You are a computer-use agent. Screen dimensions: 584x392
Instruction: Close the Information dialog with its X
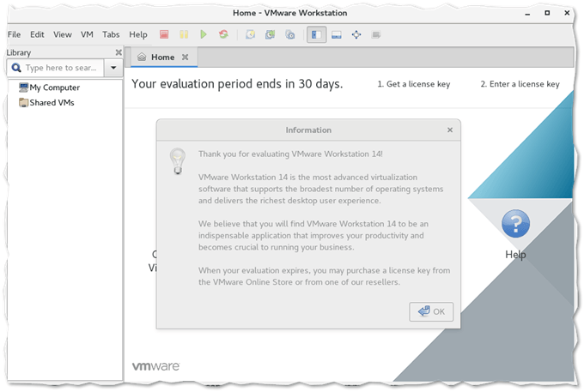point(450,130)
